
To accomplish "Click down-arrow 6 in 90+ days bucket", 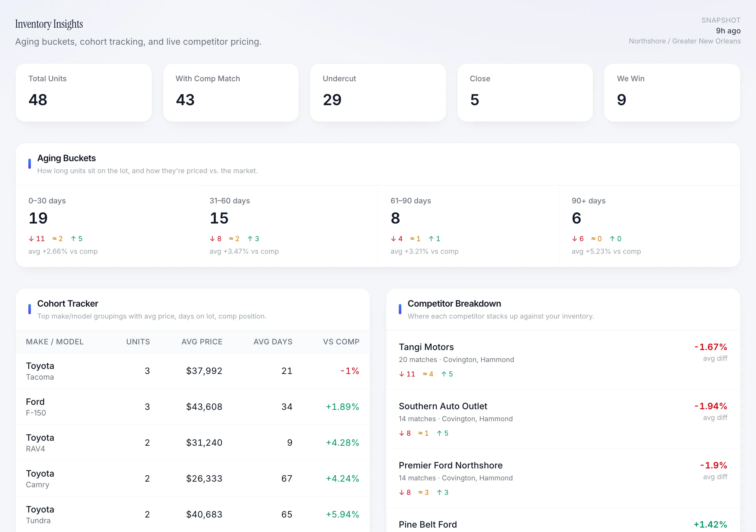I will pos(578,239).
